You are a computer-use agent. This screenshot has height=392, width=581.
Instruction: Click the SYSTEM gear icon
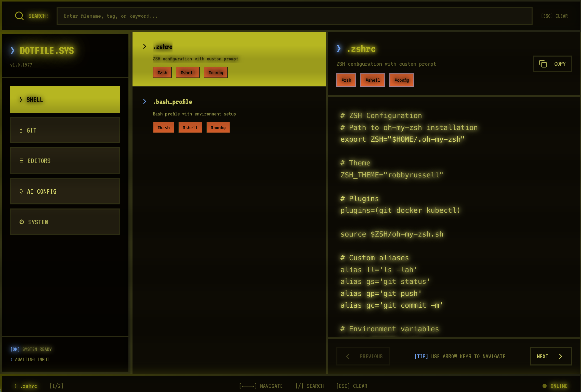click(x=21, y=222)
